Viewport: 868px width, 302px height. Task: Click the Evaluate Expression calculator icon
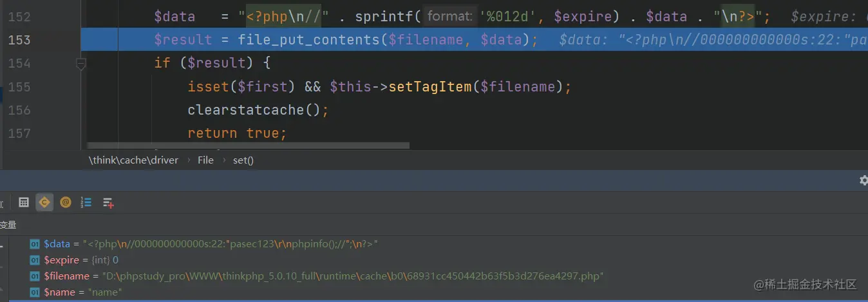(24, 202)
